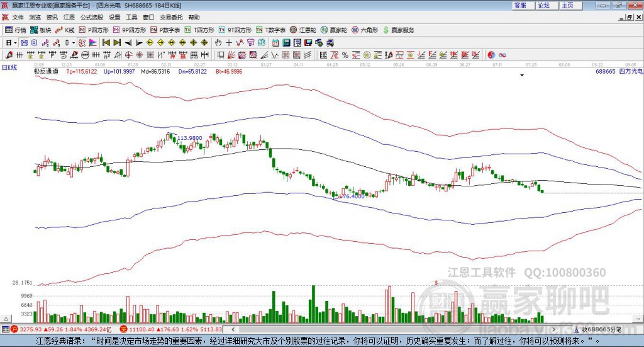The image size is (644, 347).
Task: Click the Dn=65.8122 value
Action: tap(192, 71)
